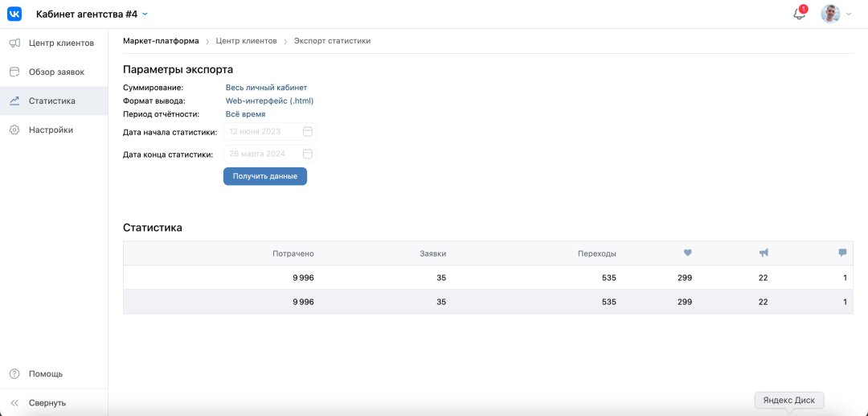Image resolution: width=868 pixels, height=416 pixels.
Task: Click the user profile avatar
Action: [830, 14]
